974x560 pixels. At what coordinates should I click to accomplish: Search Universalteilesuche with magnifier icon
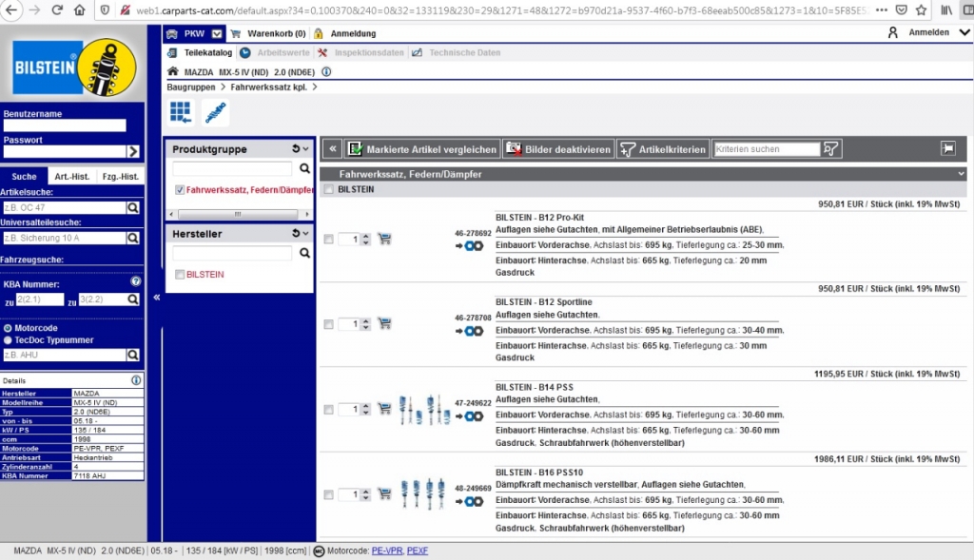133,238
